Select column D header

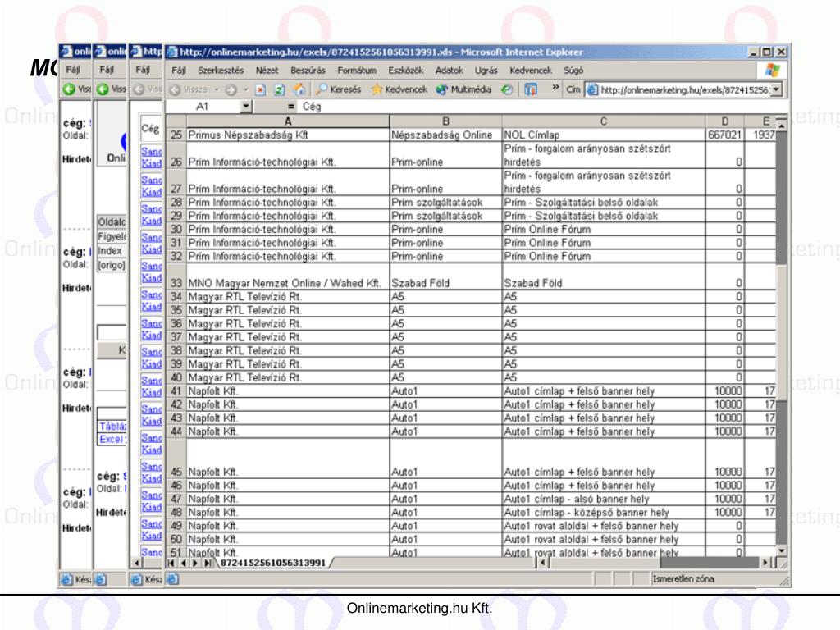pos(725,121)
